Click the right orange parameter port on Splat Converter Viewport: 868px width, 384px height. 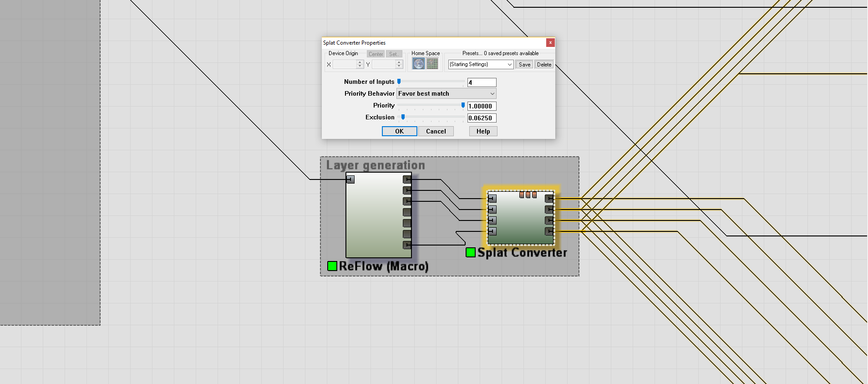[x=534, y=195]
